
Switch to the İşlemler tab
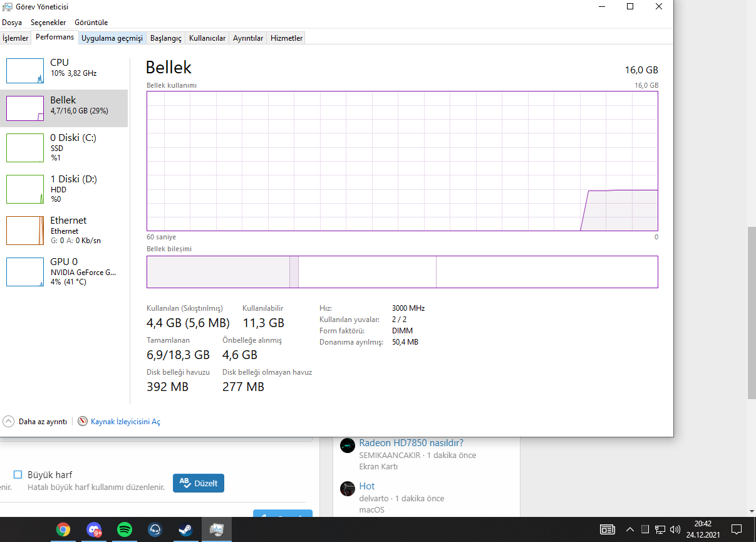pyautogui.click(x=16, y=38)
